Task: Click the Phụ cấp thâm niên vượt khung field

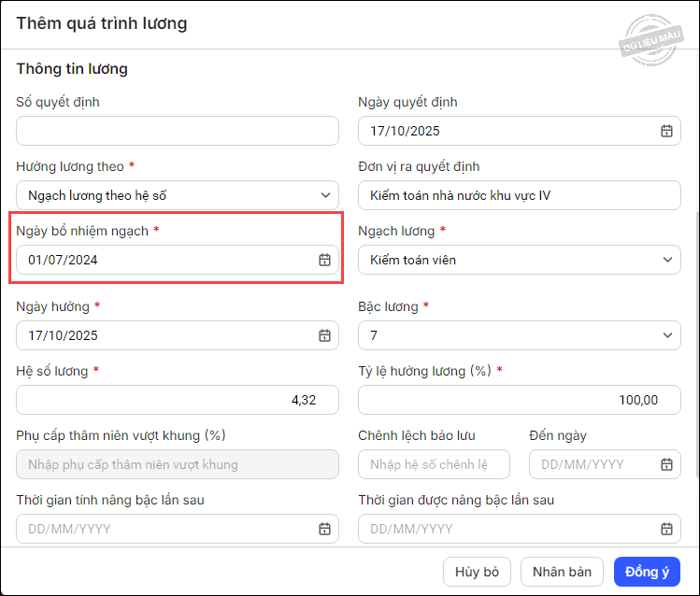Action: [x=178, y=464]
